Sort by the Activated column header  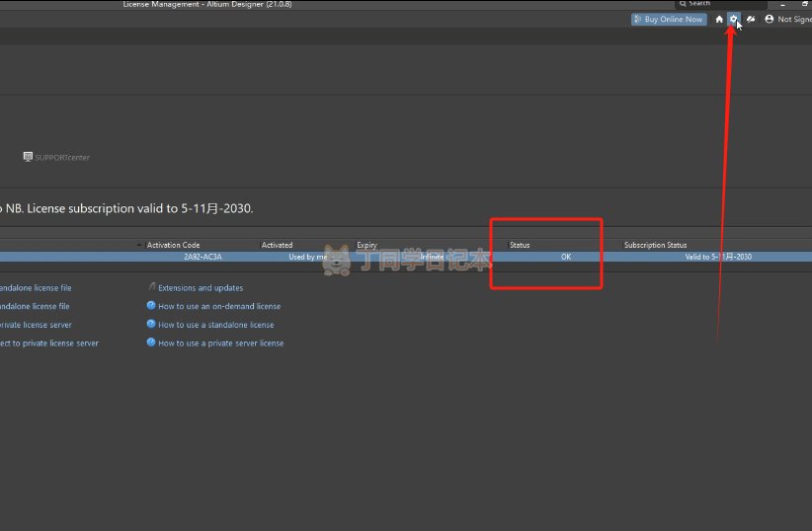click(277, 245)
